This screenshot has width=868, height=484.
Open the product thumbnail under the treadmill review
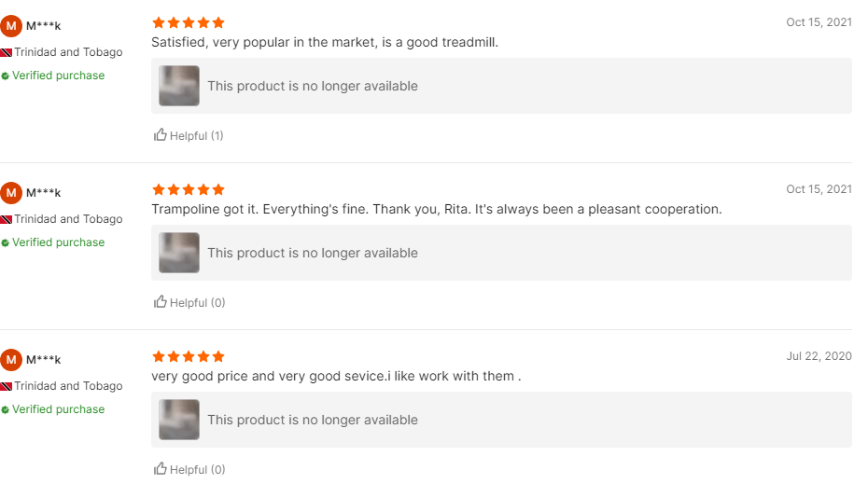point(179,86)
